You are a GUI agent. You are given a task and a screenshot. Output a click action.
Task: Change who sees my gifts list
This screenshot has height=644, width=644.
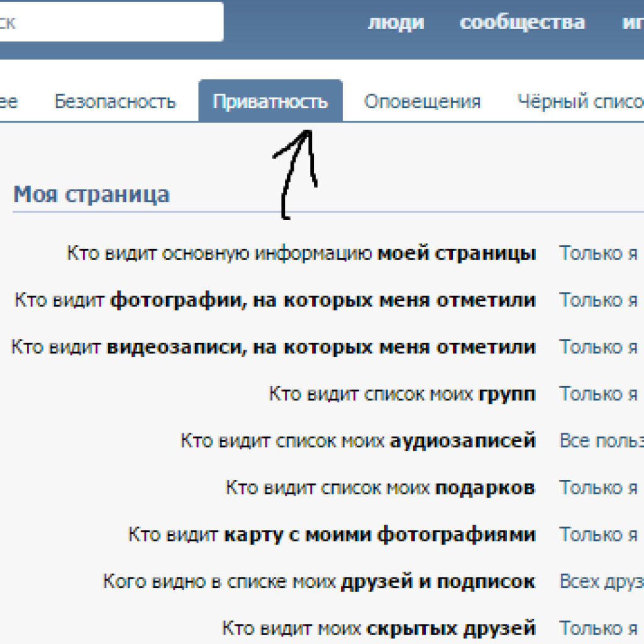click(599, 487)
